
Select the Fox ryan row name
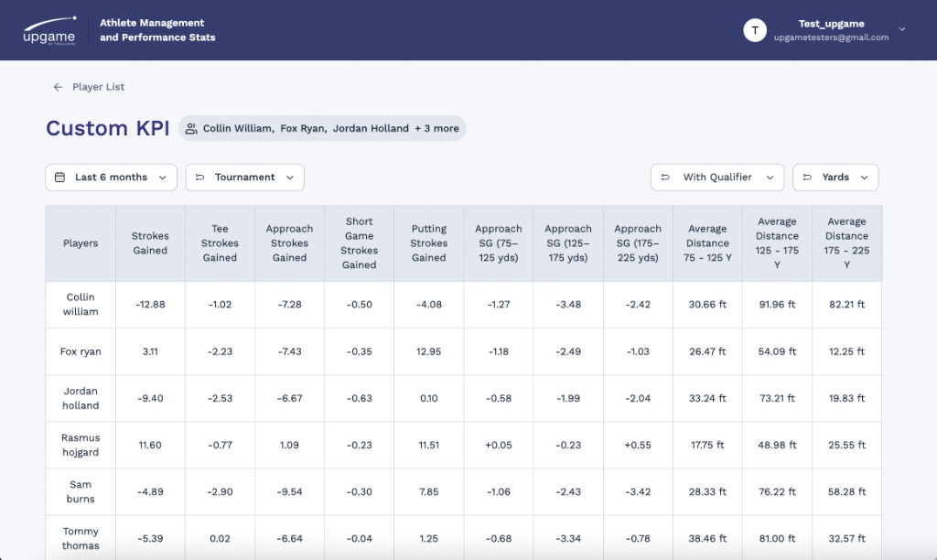tap(81, 351)
